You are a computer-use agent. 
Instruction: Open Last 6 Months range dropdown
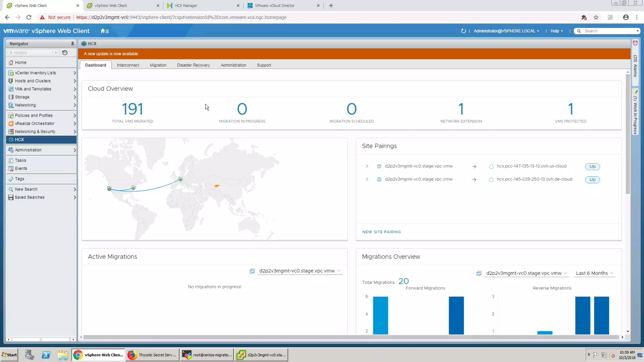tap(594, 273)
